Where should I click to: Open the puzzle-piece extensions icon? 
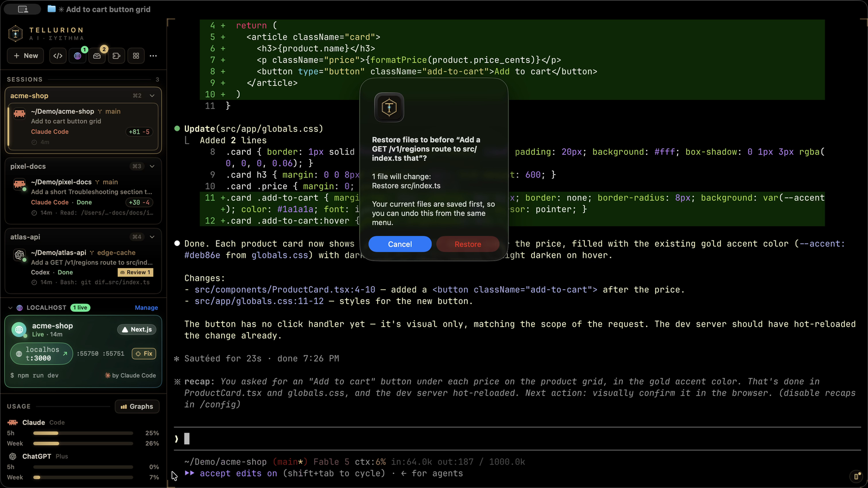click(117, 56)
